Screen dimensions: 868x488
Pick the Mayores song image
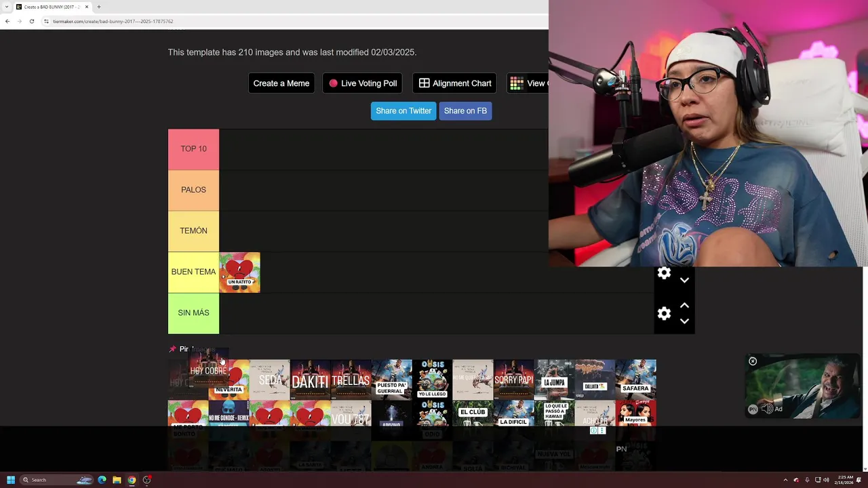tap(636, 414)
